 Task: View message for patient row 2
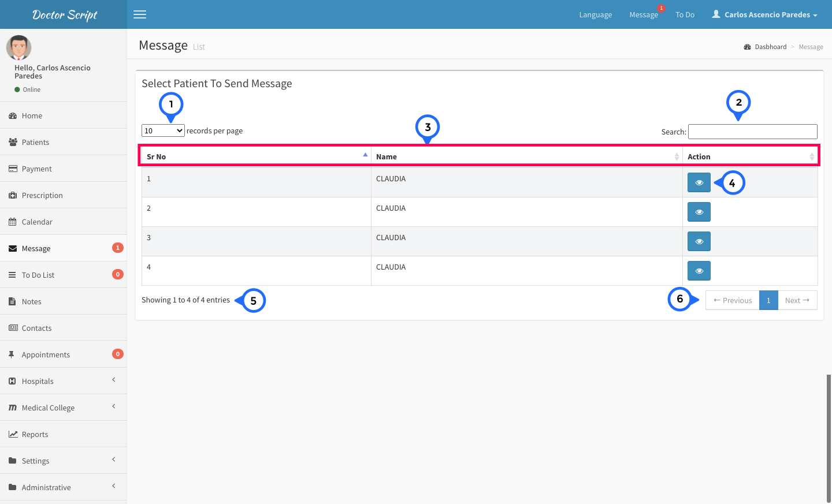(x=699, y=212)
